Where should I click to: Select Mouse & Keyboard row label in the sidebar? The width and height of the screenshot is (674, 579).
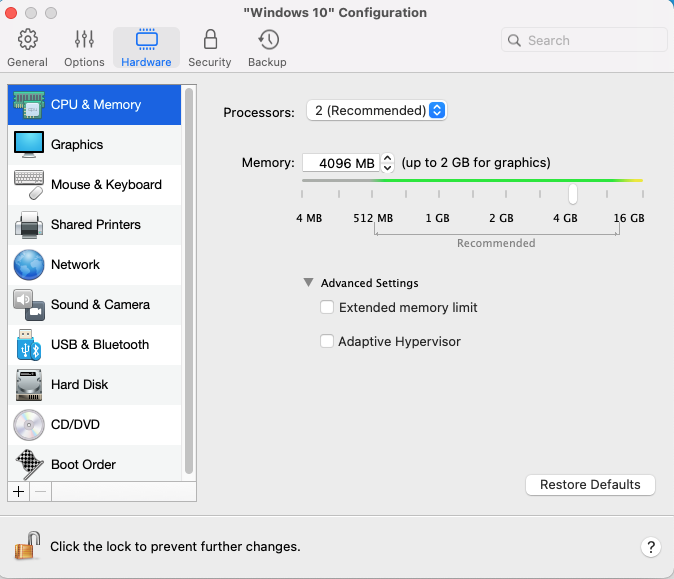click(x=106, y=185)
